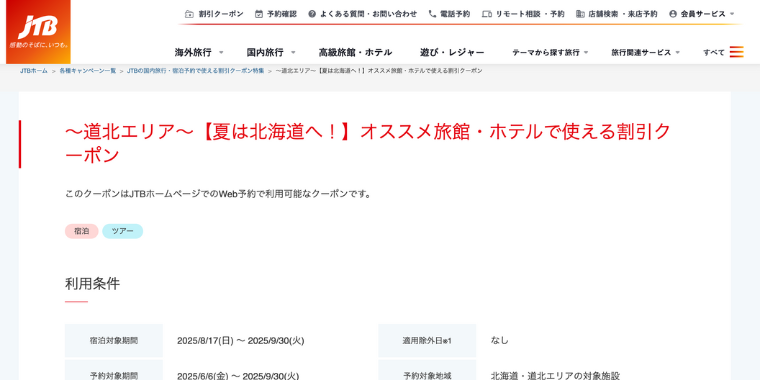Expand the 旅行関連サービス dropdown
The height and width of the screenshot is (380, 760).
coord(646,52)
